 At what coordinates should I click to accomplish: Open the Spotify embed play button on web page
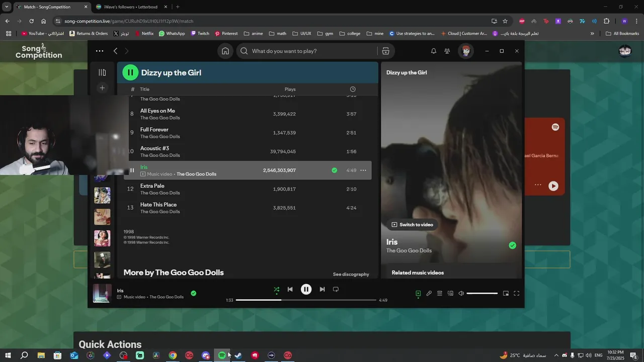click(x=553, y=186)
